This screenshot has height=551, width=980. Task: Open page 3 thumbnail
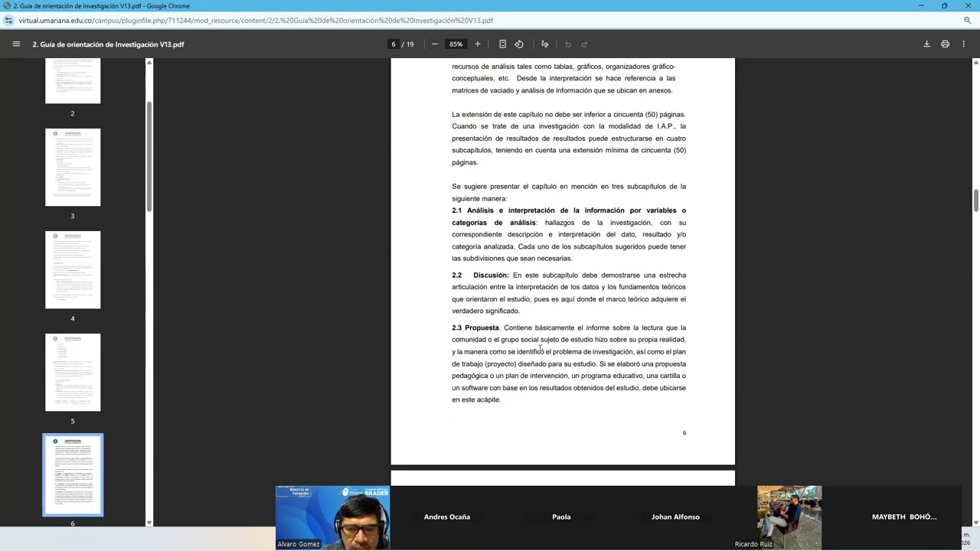click(73, 167)
